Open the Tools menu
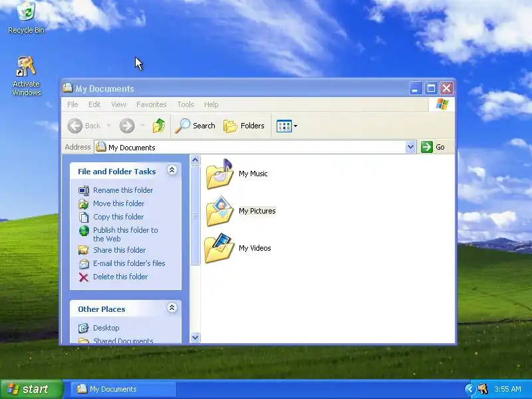Screen dimensions: 532x399 (x=186, y=104)
